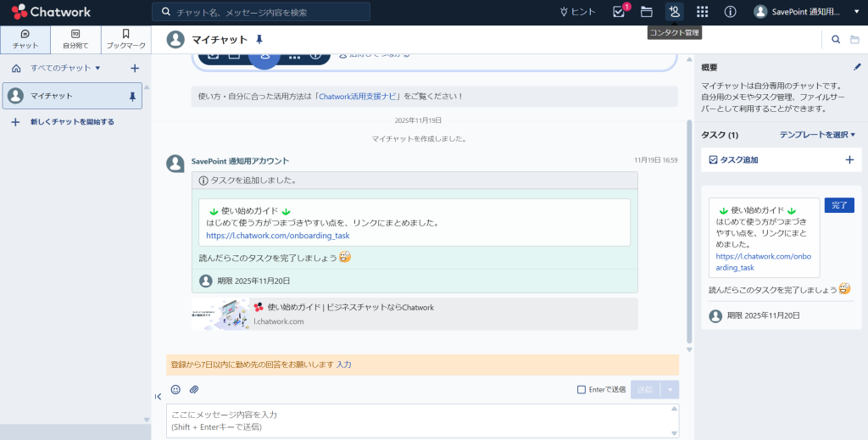
Task: Switch to the 自分宛て tab
Action: (75, 39)
